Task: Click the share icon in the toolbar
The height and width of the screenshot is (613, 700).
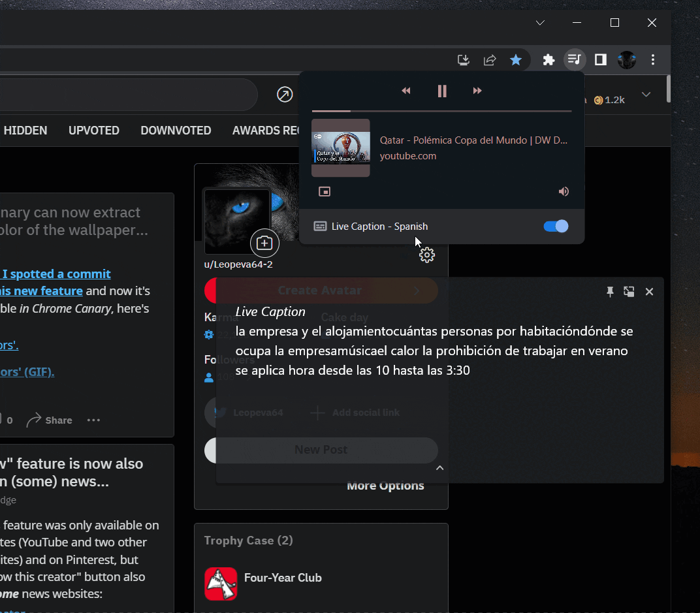Action: tap(490, 59)
